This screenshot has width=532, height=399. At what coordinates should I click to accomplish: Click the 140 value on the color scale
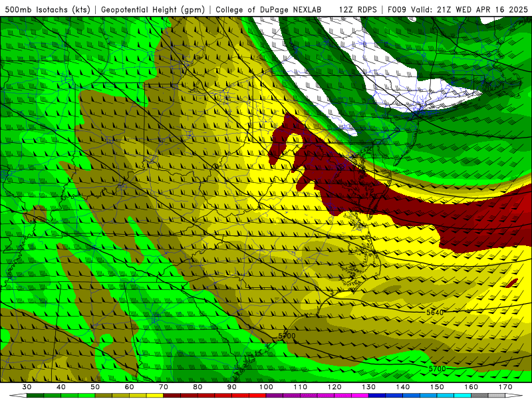coord(403,387)
